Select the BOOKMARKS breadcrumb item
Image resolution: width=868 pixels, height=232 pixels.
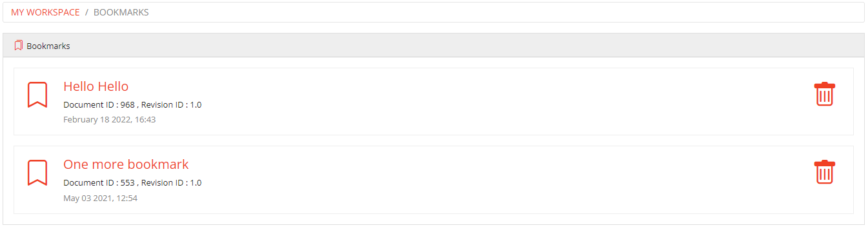[121, 12]
